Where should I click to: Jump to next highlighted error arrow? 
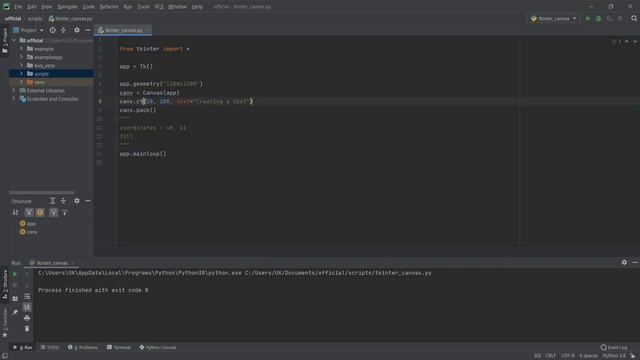pos(635,42)
